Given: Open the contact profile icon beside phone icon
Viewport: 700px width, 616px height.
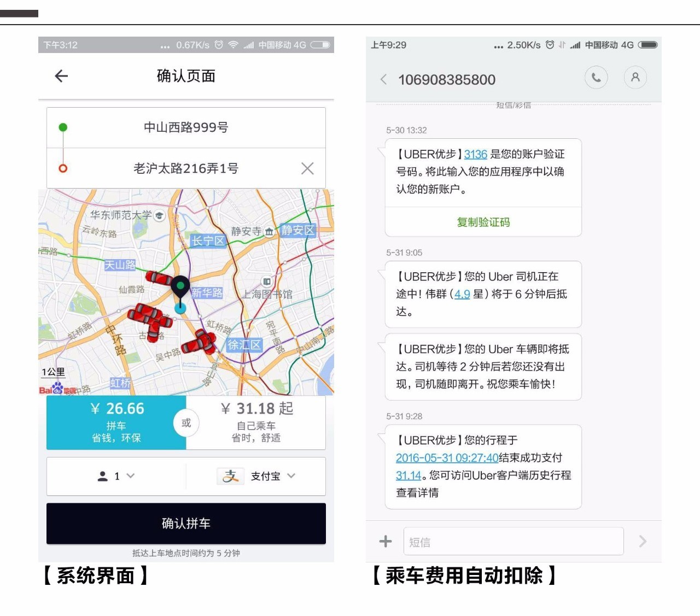Looking at the screenshot, I should point(635,78).
